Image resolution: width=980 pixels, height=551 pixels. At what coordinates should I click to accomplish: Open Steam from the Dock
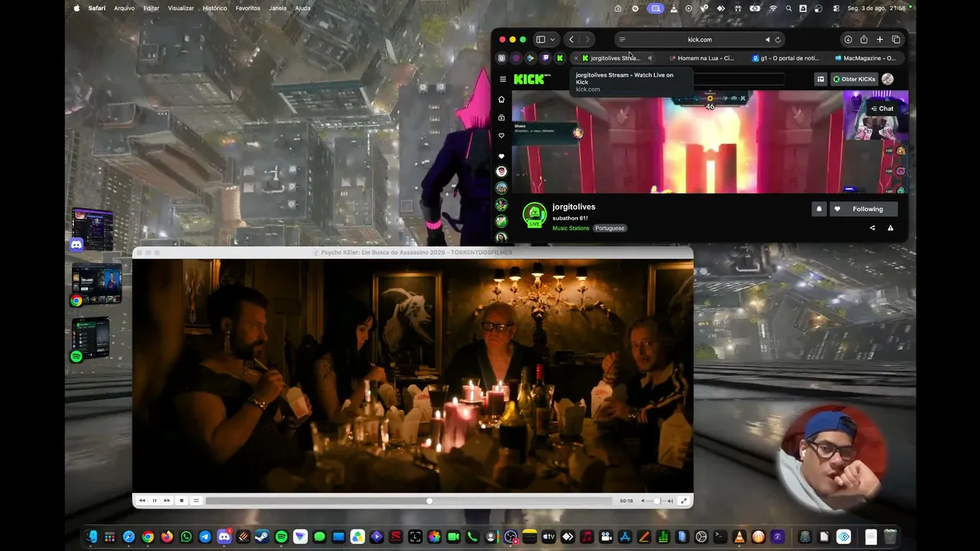(x=262, y=537)
